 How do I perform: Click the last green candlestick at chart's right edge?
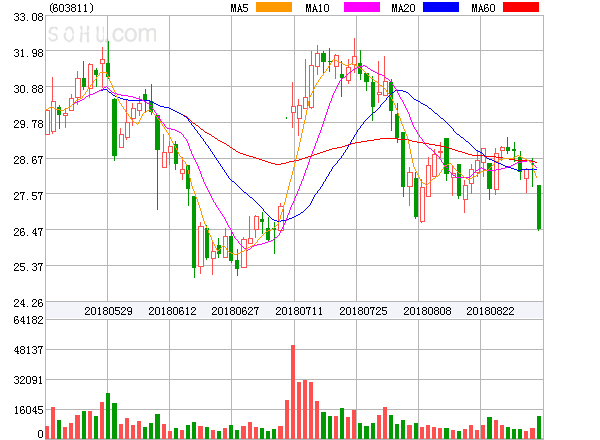point(539,207)
